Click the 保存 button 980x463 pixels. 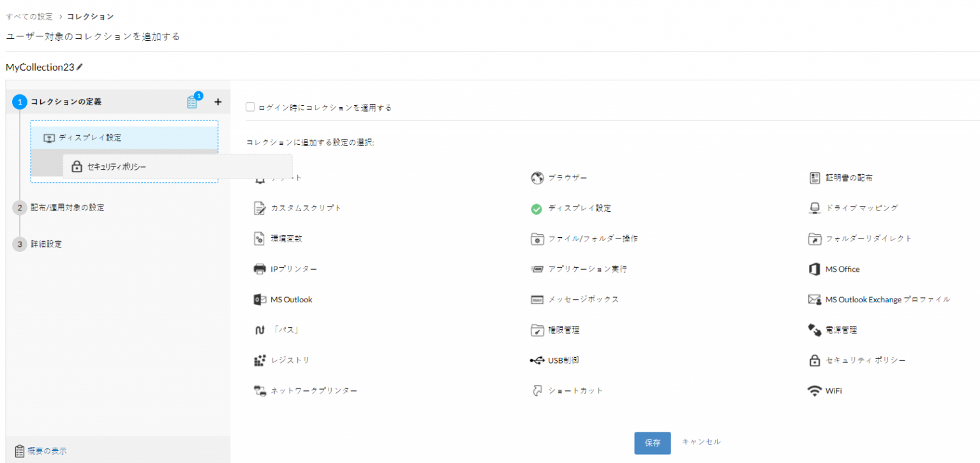point(652,443)
